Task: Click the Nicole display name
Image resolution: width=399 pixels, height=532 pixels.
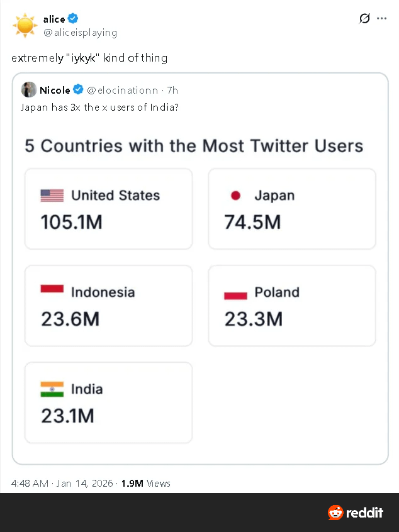Action: pos(55,90)
